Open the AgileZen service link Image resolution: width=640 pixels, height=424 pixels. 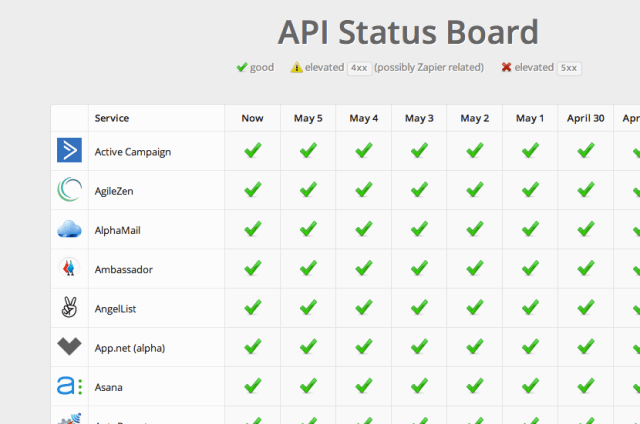pos(118,191)
